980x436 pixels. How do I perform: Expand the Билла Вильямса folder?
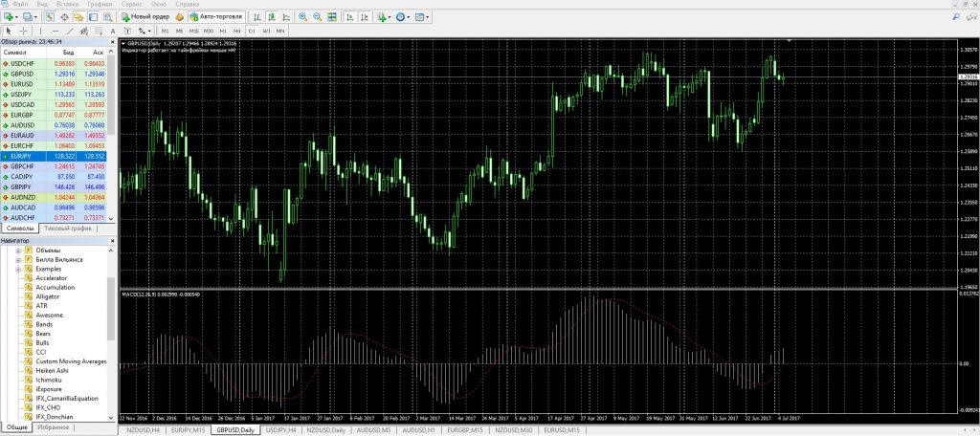[x=19, y=259]
